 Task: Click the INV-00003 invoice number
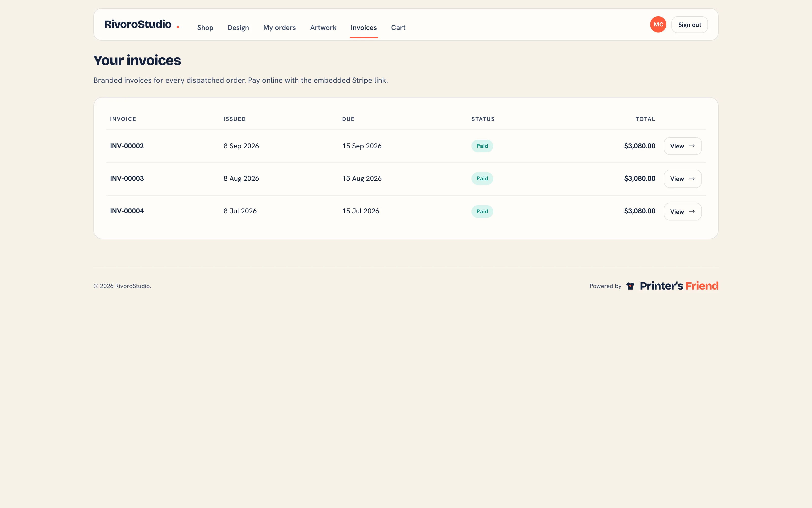tap(127, 178)
